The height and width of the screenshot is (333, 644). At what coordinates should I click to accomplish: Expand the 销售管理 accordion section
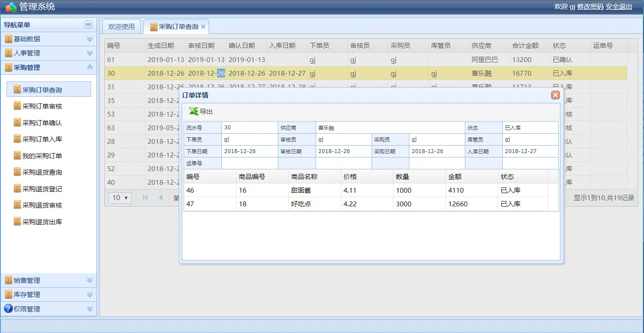pos(90,280)
